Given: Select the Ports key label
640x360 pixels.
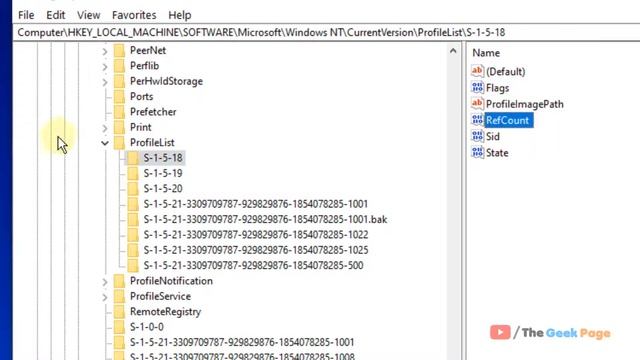Looking at the screenshot, I should click(x=141, y=97).
